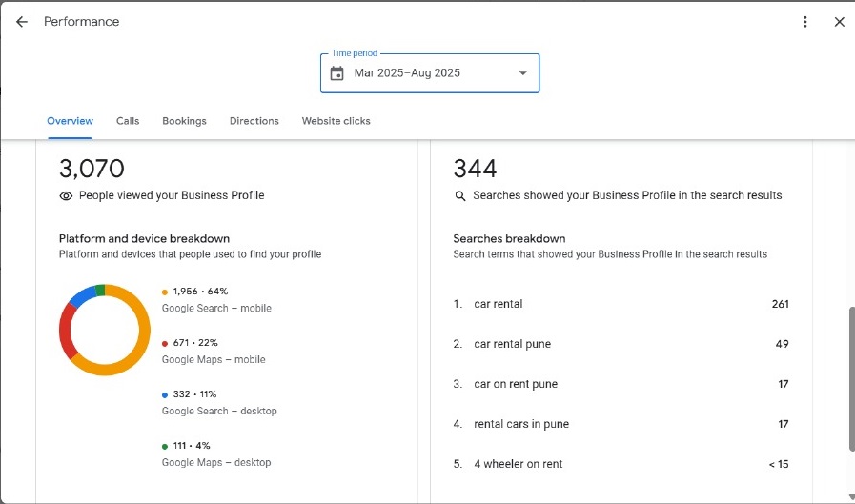
Task: Click the red Google Maps mobile legend dot
Action: [x=165, y=343]
